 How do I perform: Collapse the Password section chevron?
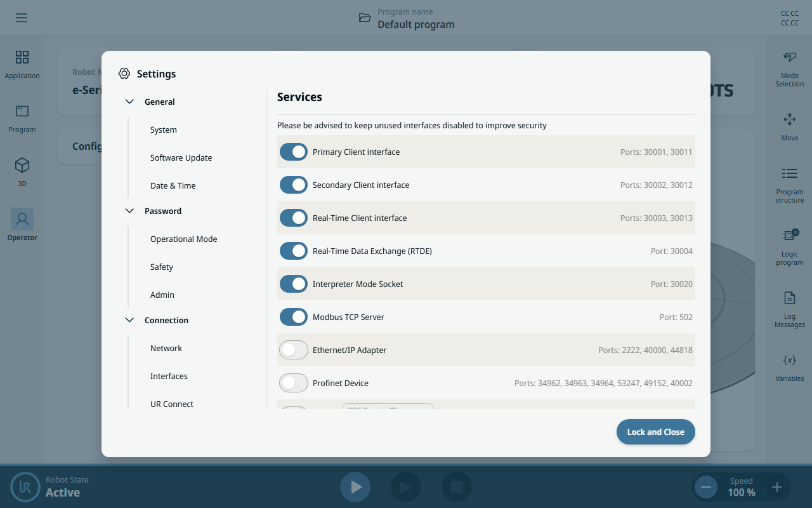pyautogui.click(x=130, y=211)
